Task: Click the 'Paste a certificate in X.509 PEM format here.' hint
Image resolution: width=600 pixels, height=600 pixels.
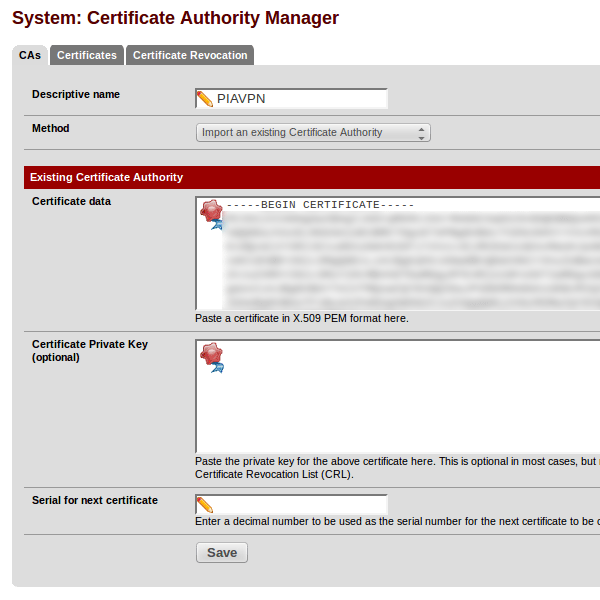Action: point(302,318)
